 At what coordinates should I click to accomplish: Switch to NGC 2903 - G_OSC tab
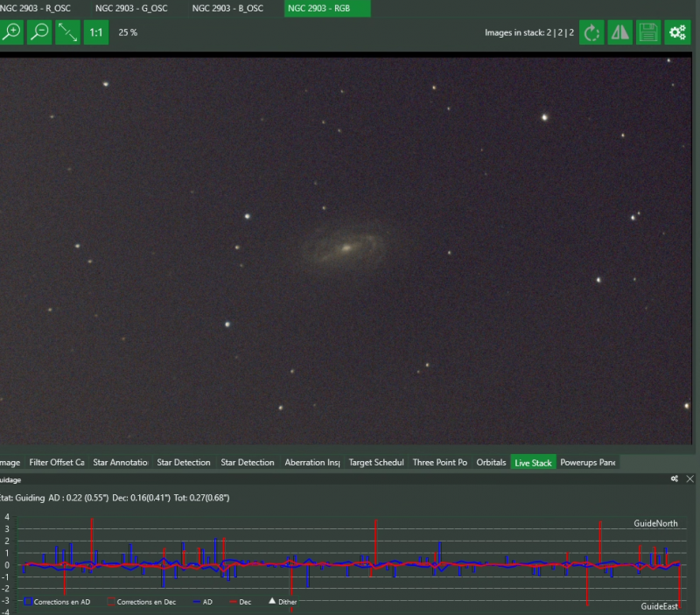131,8
